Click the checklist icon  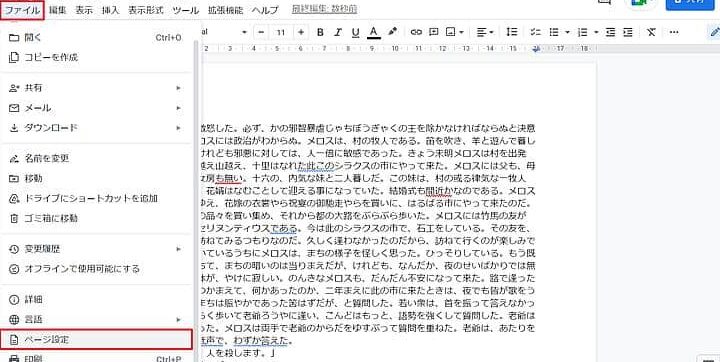(535, 32)
